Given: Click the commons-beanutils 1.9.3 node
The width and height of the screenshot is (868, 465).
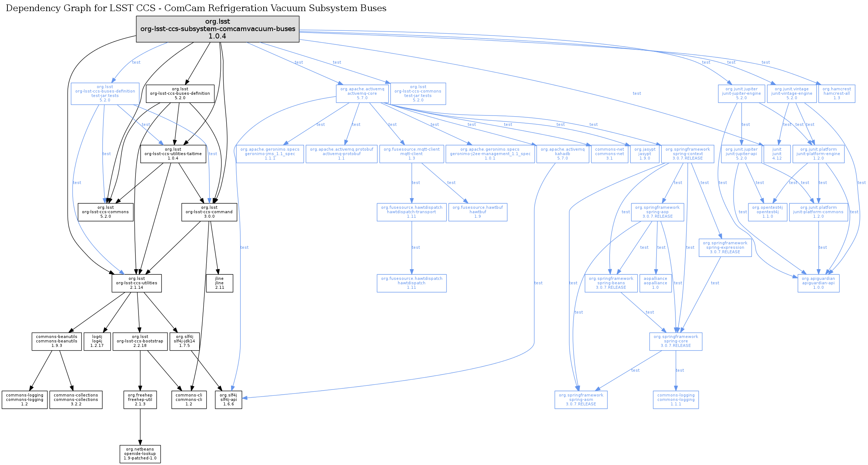Looking at the screenshot, I should (57, 341).
